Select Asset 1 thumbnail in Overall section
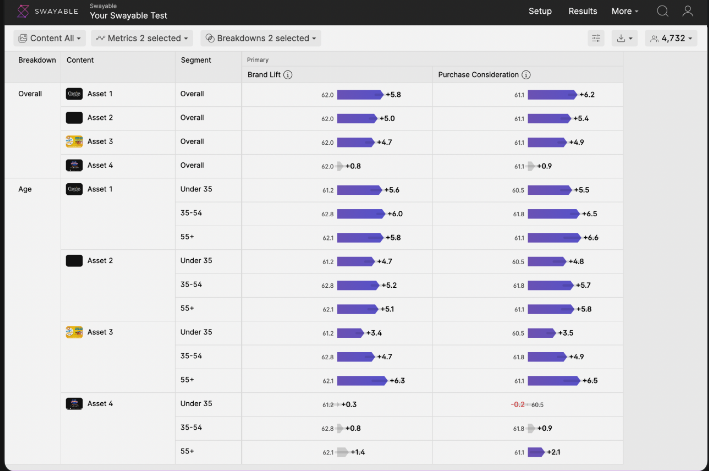This screenshot has height=471, width=709. (x=74, y=94)
